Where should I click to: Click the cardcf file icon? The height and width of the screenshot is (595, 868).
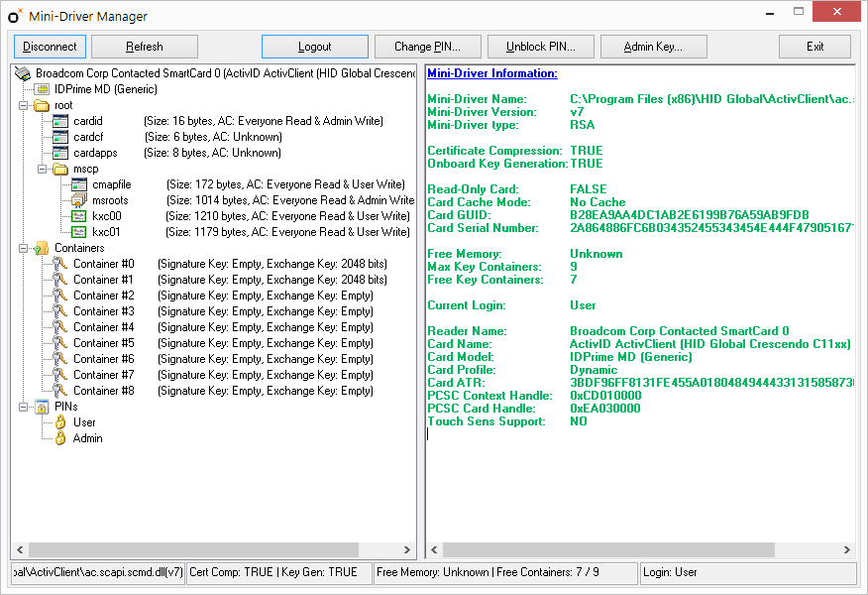pos(60,137)
